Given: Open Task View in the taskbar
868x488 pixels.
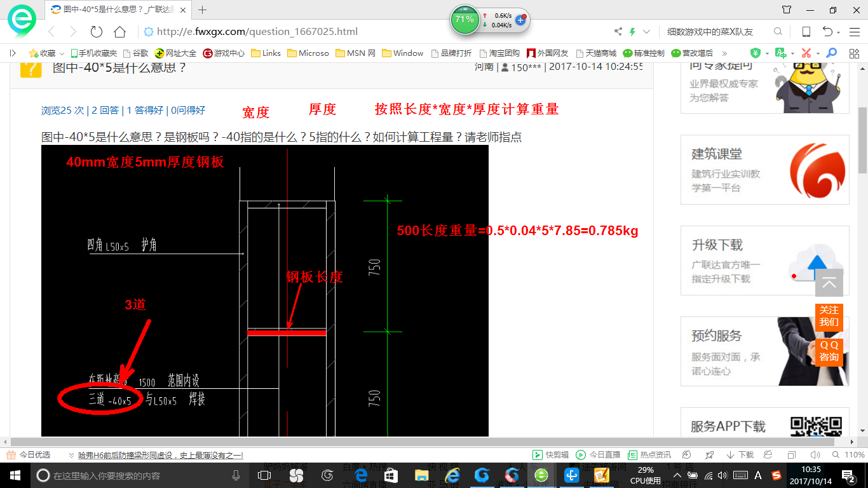Looking at the screenshot, I should pyautogui.click(x=264, y=475).
